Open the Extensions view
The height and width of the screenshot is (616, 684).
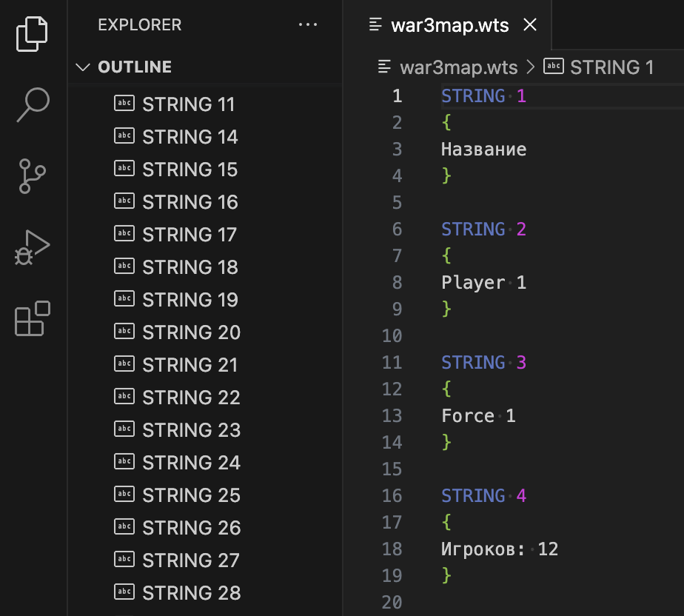[x=32, y=318]
